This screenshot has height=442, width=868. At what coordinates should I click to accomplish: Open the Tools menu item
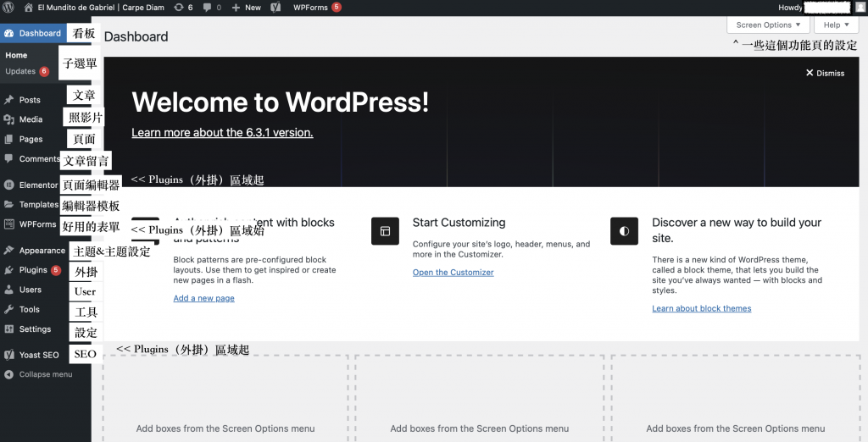[x=30, y=309]
